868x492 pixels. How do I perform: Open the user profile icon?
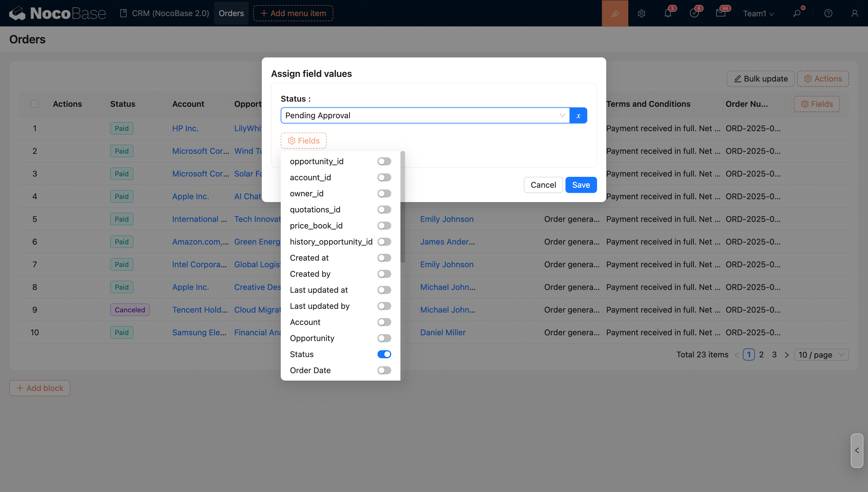[855, 13]
